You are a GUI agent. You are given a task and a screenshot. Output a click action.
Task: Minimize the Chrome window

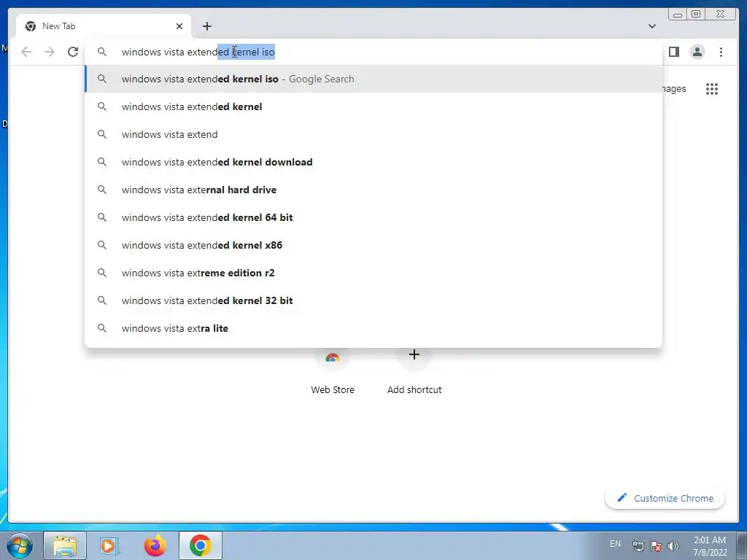678,15
